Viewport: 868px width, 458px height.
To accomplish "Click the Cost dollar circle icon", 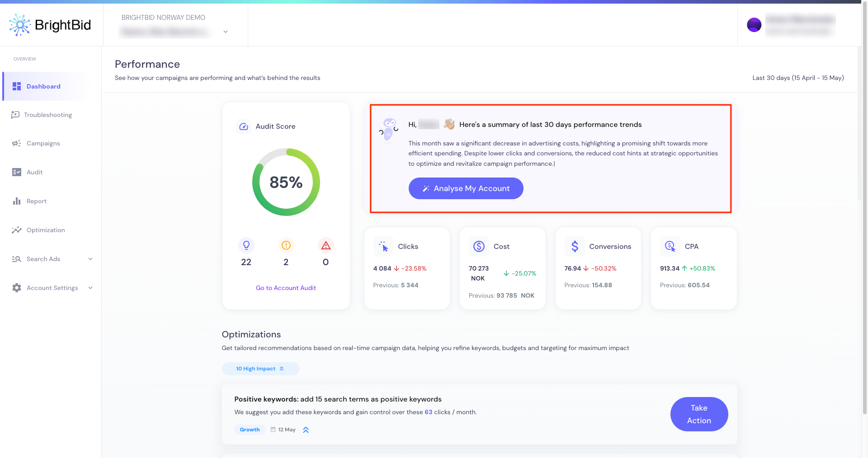I will tap(479, 247).
